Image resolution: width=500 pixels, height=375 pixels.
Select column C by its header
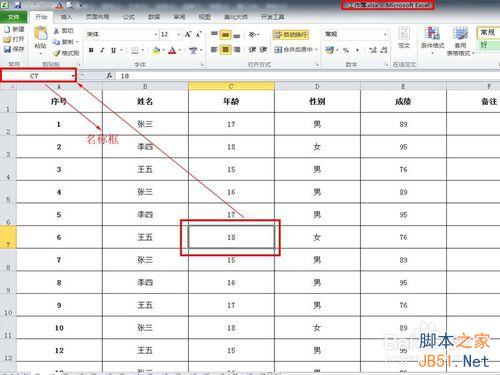click(x=231, y=86)
